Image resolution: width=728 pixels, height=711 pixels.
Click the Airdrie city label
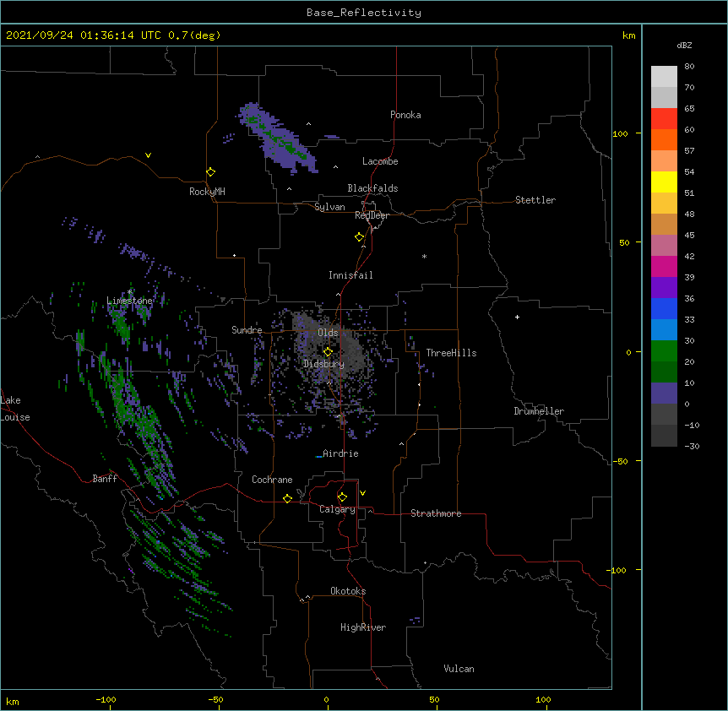(x=340, y=453)
